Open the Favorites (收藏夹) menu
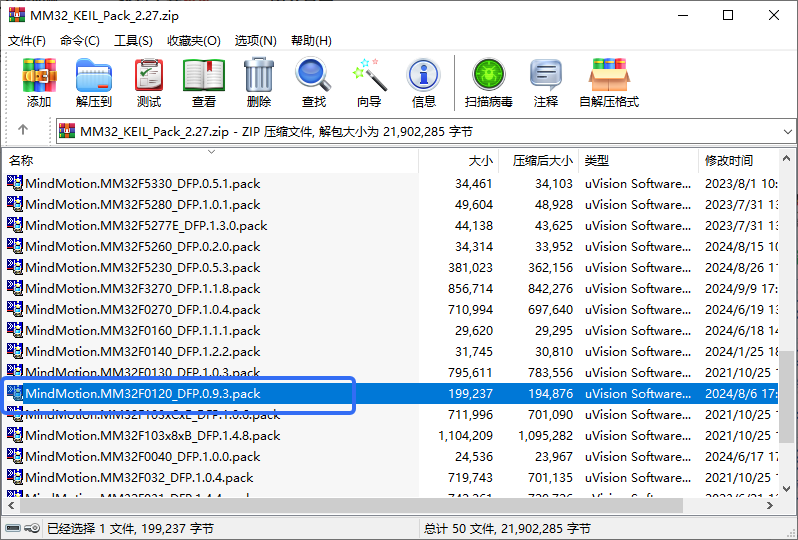 click(x=193, y=41)
